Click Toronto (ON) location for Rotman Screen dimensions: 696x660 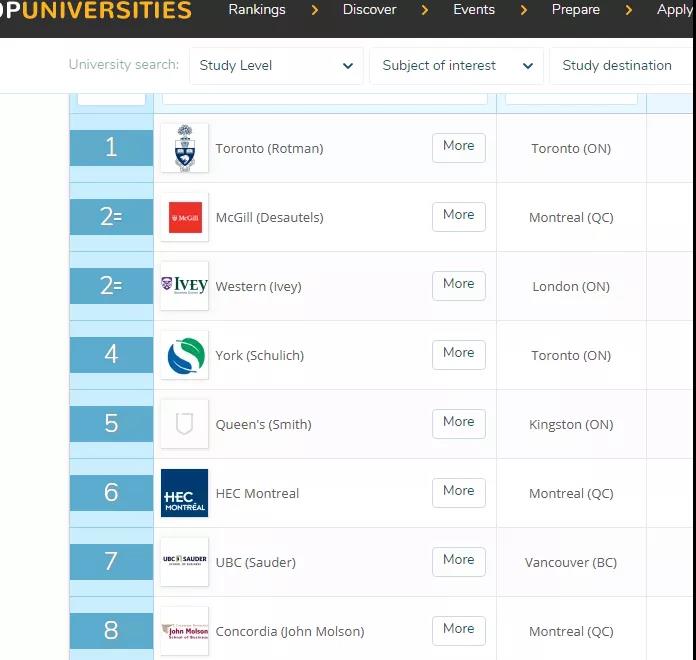point(571,149)
